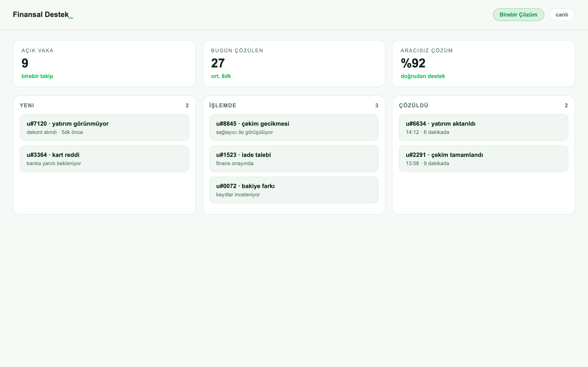This screenshot has width=588, height=367.
Task: Click the Bugün Çözülen stat card
Action: [294, 64]
